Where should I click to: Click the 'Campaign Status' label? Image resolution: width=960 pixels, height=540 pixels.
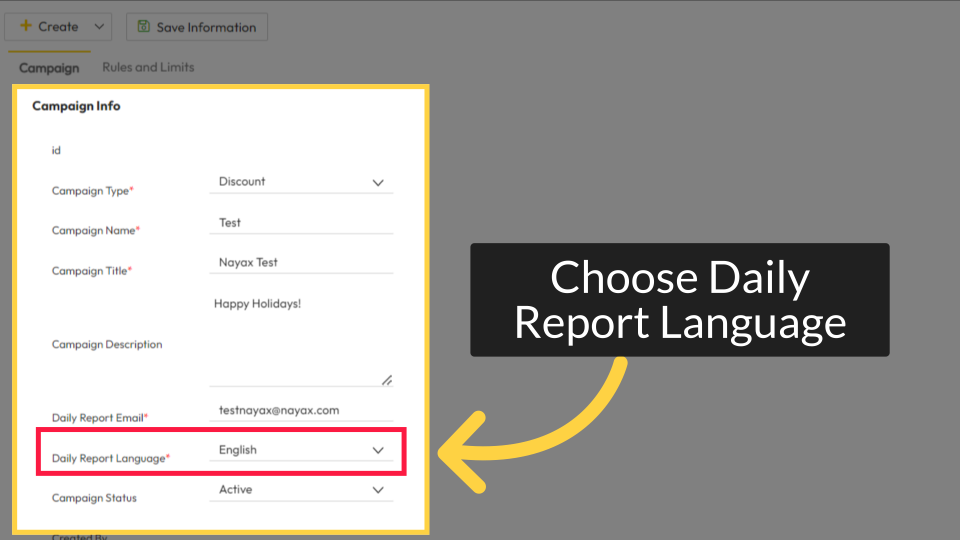click(x=94, y=498)
